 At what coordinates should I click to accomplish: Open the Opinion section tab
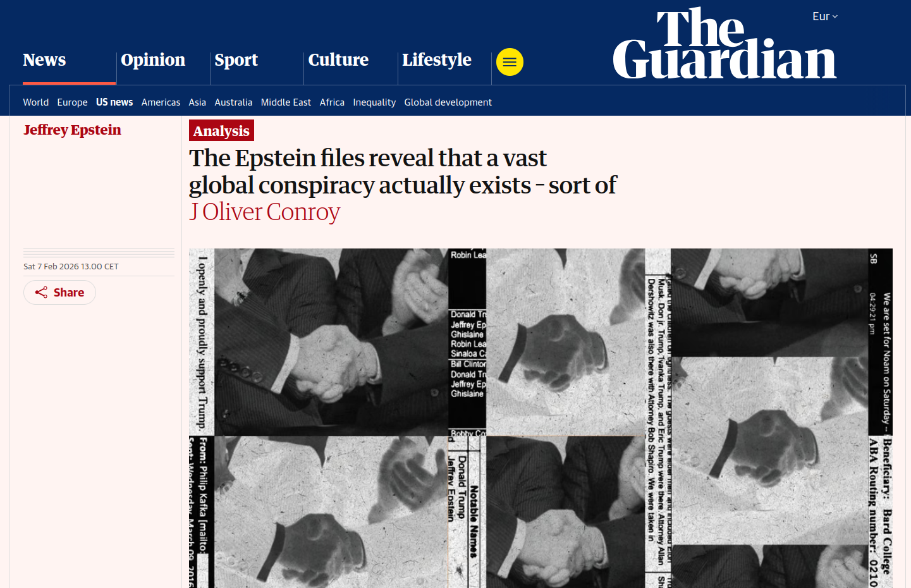coord(153,60)
